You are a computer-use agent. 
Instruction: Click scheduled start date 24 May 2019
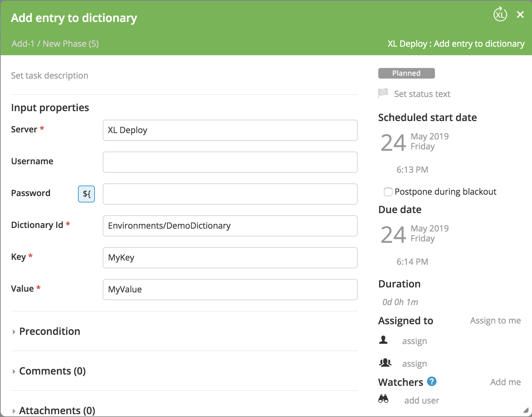(x=415, y=142)
